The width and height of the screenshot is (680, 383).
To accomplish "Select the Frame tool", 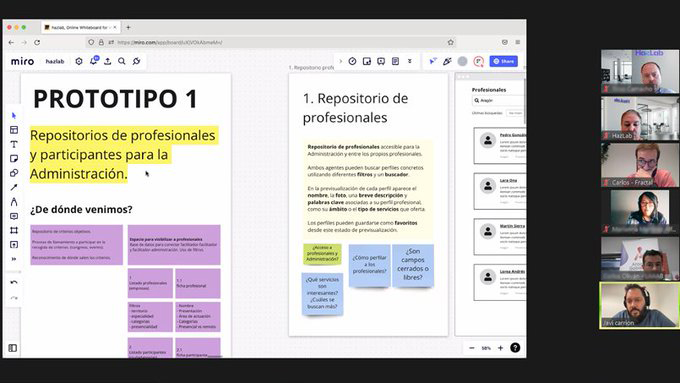I will point(14,230).
